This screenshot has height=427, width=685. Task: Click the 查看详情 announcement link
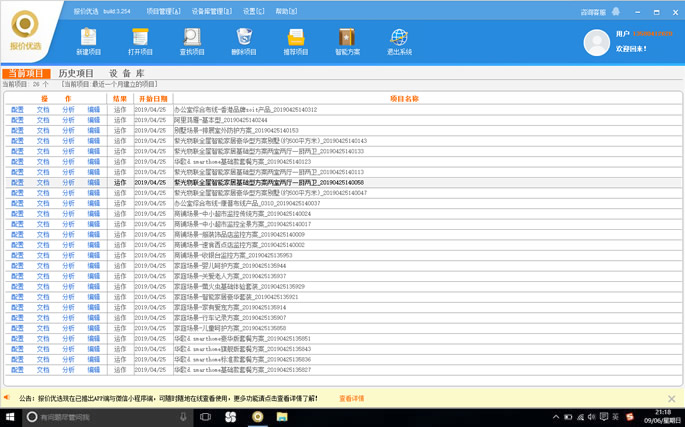point(352,398)
